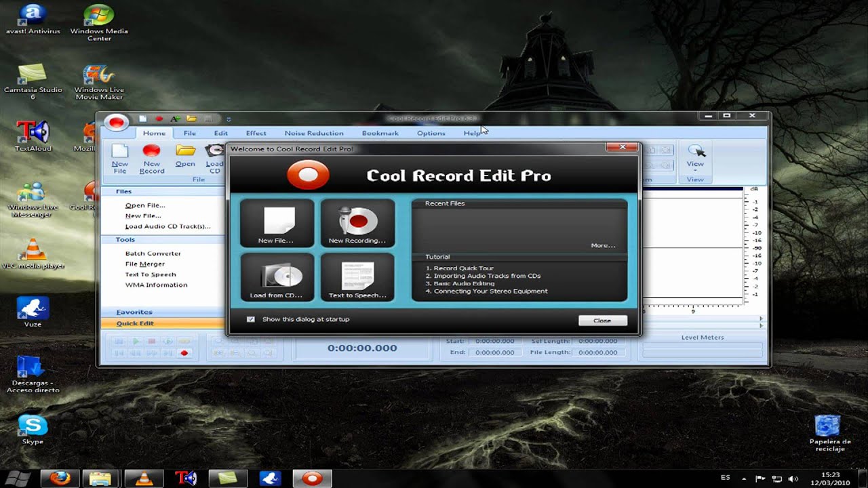The image size is (868, 488).
Task: Click volume speaker icon in system tray
Action: point(793,479)
